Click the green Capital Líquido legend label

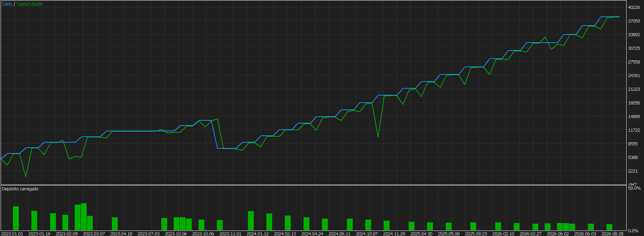click(30, 4)
